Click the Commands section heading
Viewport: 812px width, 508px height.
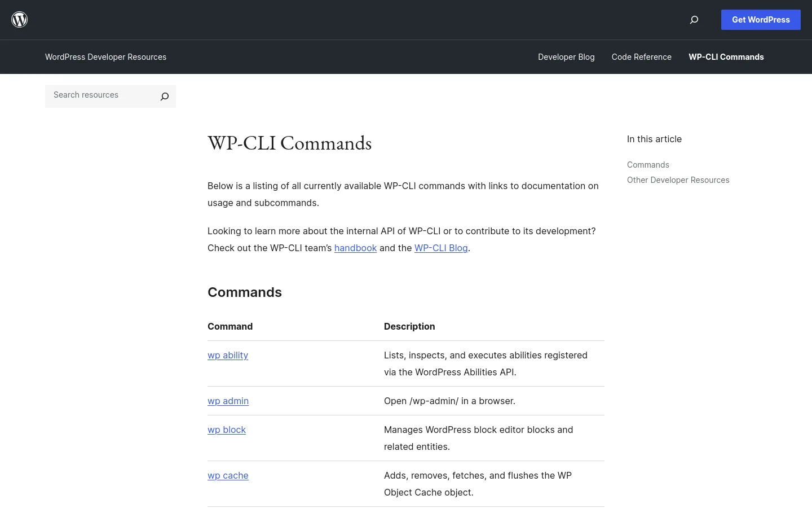245,292
